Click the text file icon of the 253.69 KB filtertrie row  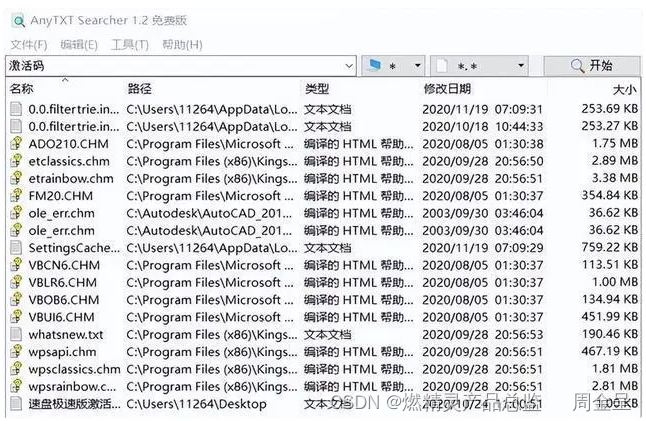pyautogui.click(x=16, y=109)
